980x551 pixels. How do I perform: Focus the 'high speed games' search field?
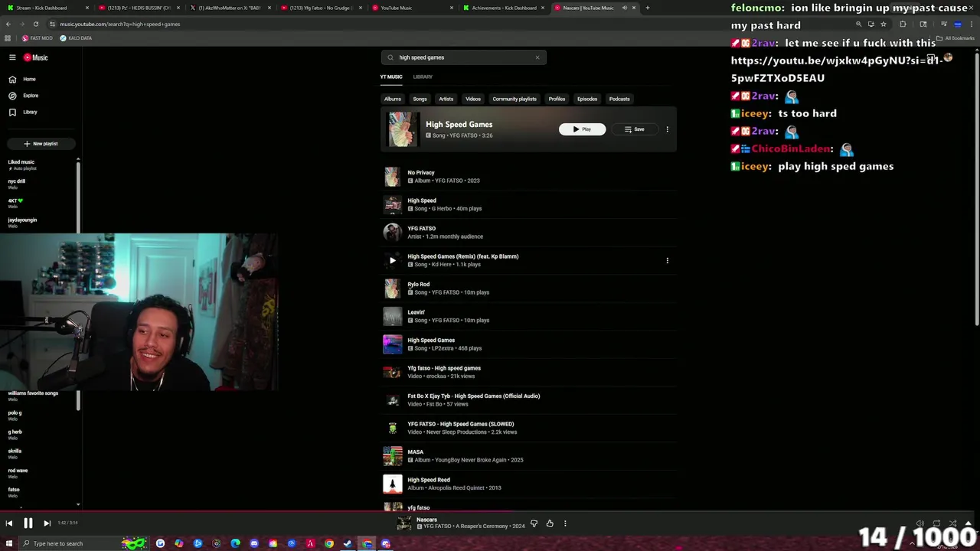pos(463,57)
